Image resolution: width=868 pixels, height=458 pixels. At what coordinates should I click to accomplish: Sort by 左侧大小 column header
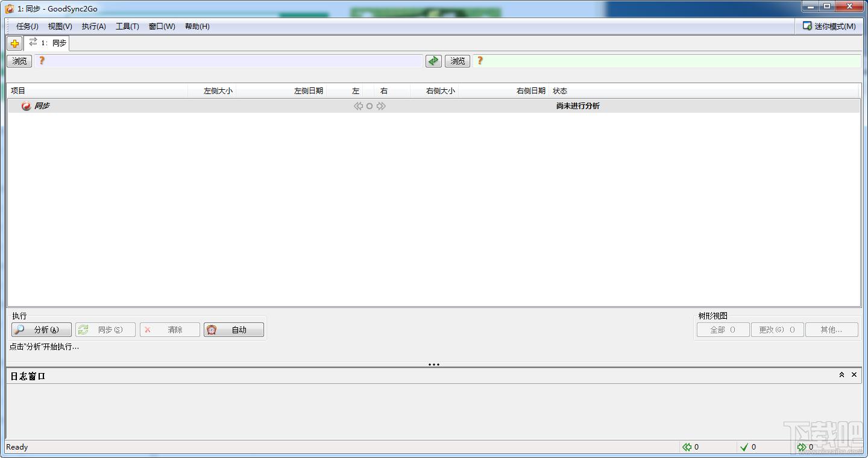(x=212, y=91)
